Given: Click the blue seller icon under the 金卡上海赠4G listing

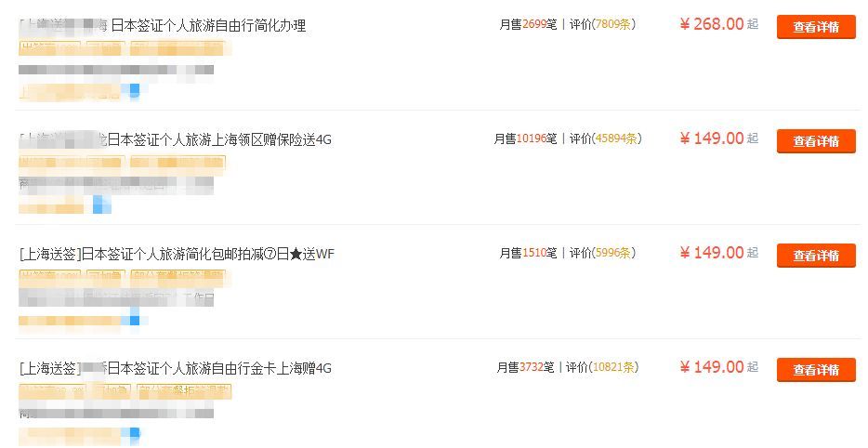Looking at the screenshot, I should (134, 434).
